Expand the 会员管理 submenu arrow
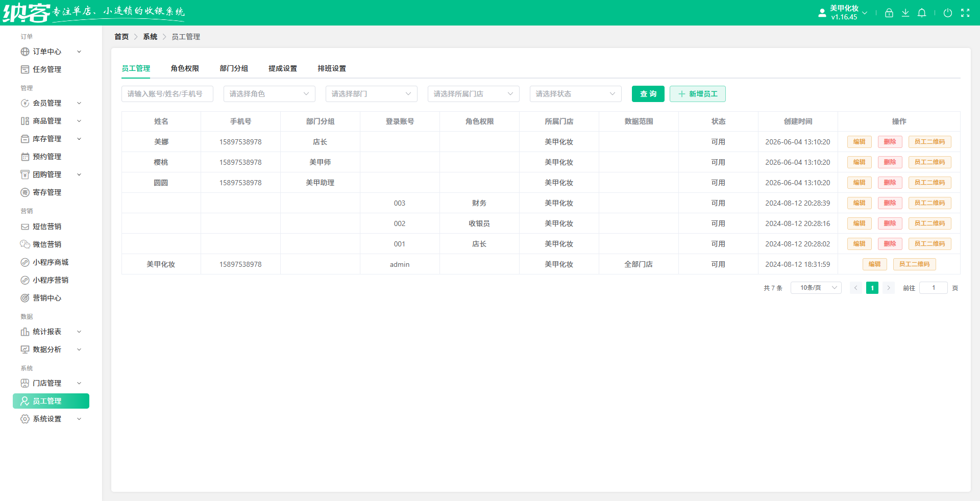Screen dimensions: 980x501 click(x=79, y=103)
